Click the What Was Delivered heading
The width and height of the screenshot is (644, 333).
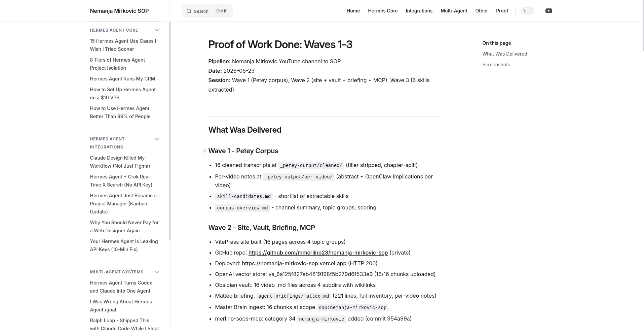245,130
